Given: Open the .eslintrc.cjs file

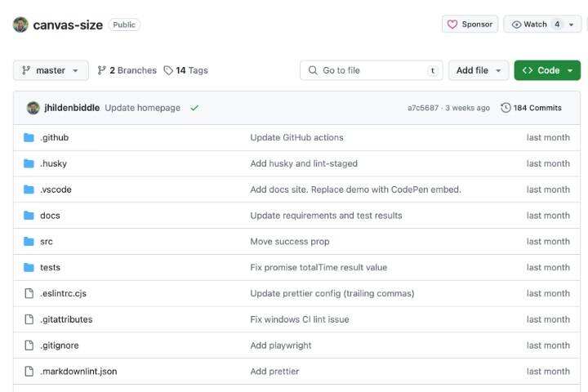Looking at the screenshot, I should pos(63,293).
